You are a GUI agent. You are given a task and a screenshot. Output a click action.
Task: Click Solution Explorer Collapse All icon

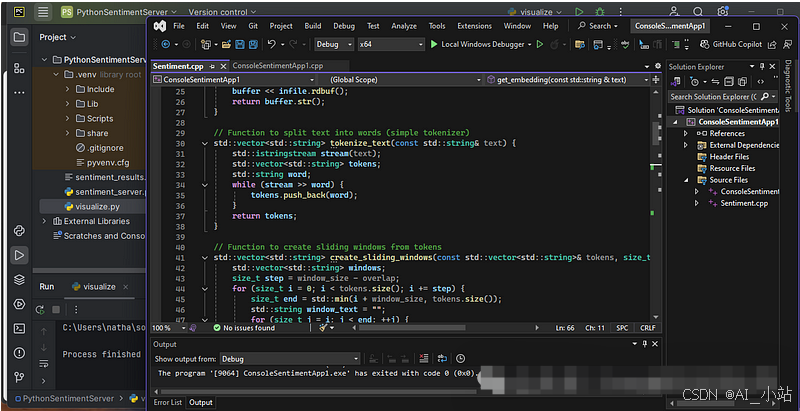(x=729, y=82)
